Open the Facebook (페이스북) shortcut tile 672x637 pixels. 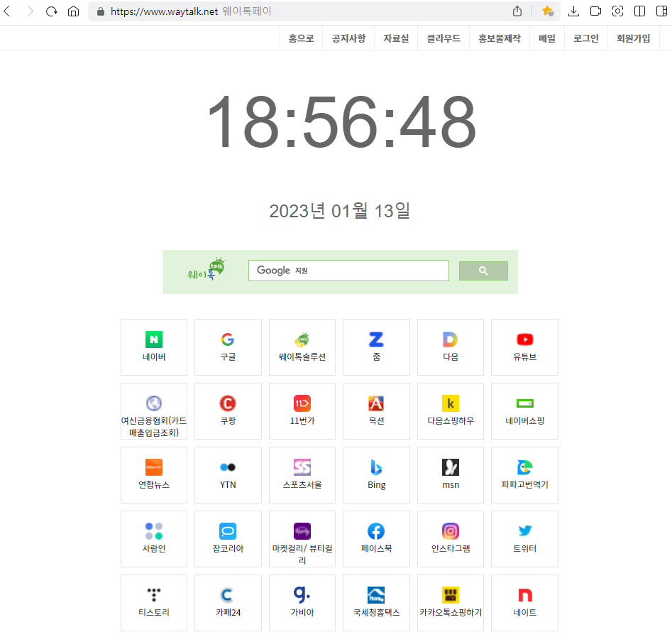coord(376,539)
